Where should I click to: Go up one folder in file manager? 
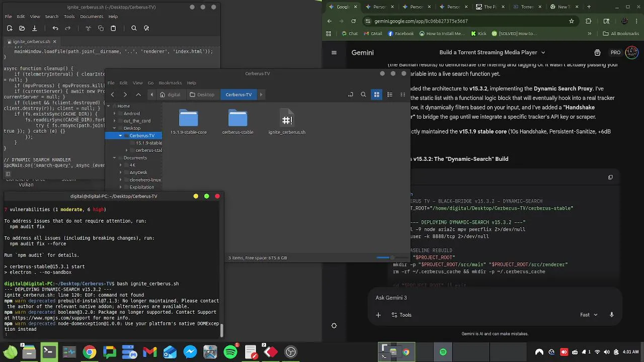click(x=138, y=95)
